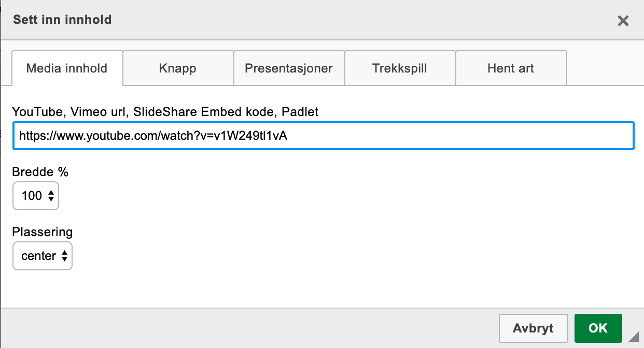Open the Bredde % dropdown showing 100
Image resolution: width=644 pixels, height=348 pixels.
coord(35,196)
